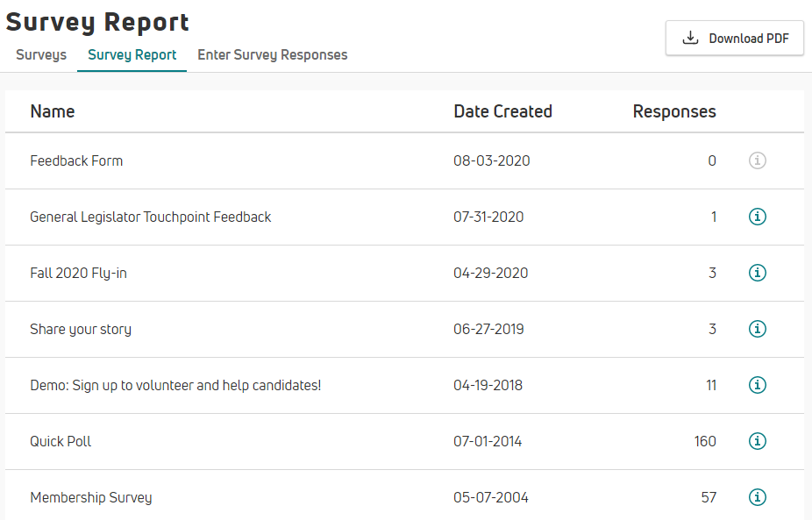Click info icon for Feedback Form

[758, 160]
